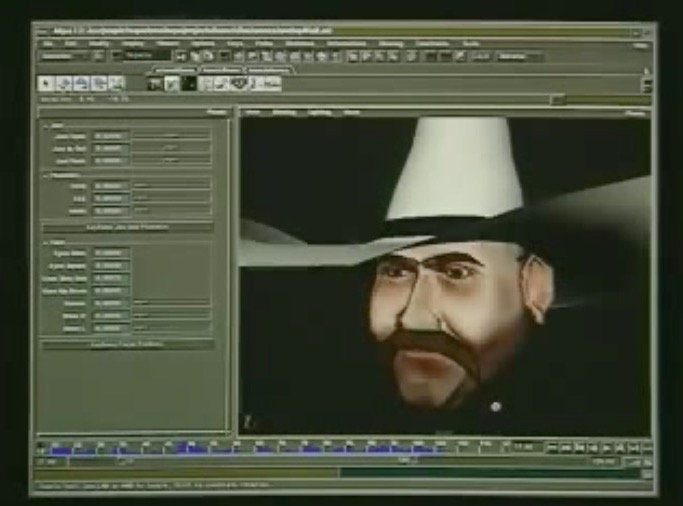683x506 pixels.
Task: Select the arrow selection tool in the shelf
Action: [x=46, y=84]
